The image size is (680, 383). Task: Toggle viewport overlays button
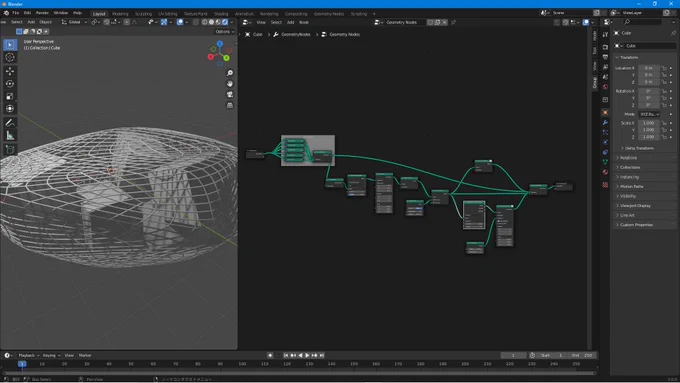tap(180, 22)
